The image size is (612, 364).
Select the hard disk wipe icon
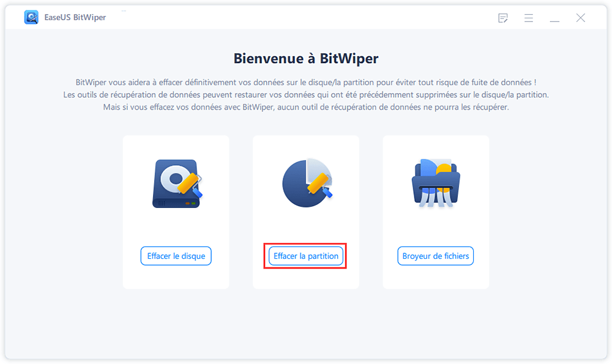(x=176, y=184)
